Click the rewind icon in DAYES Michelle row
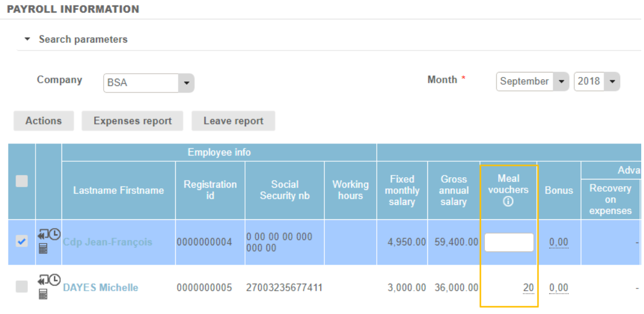The image size is (644, 314). tap(42, 281)
